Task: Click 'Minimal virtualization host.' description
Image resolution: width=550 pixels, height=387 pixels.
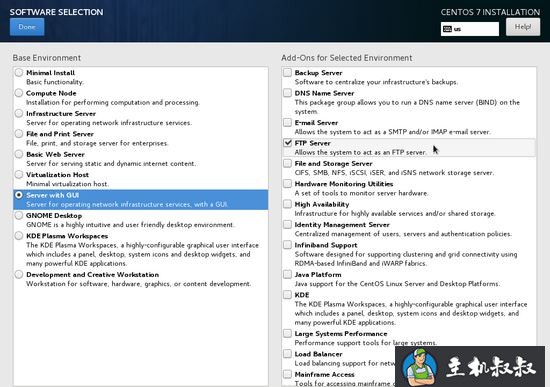Action: pos(67,184)
